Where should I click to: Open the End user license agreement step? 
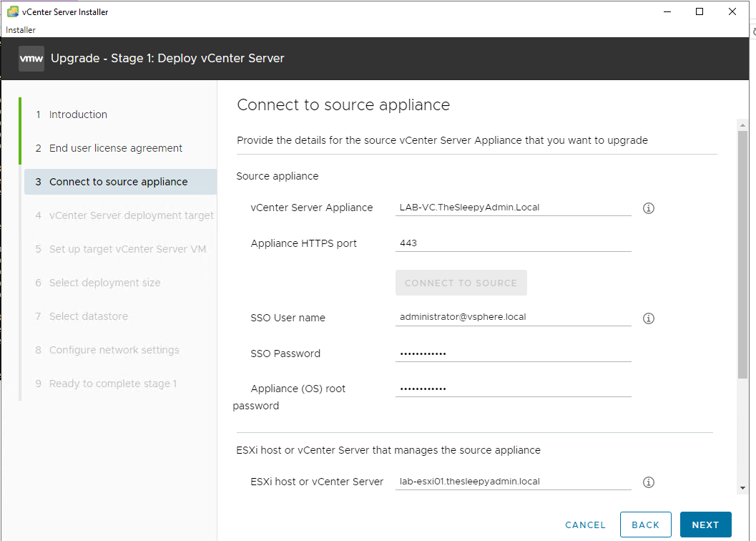[114, 147]
